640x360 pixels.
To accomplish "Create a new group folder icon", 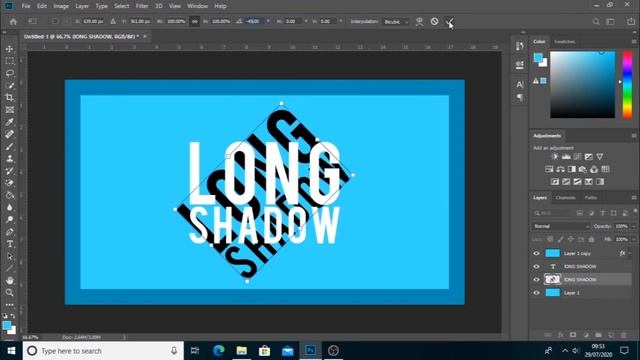I will tap(598, 335).
